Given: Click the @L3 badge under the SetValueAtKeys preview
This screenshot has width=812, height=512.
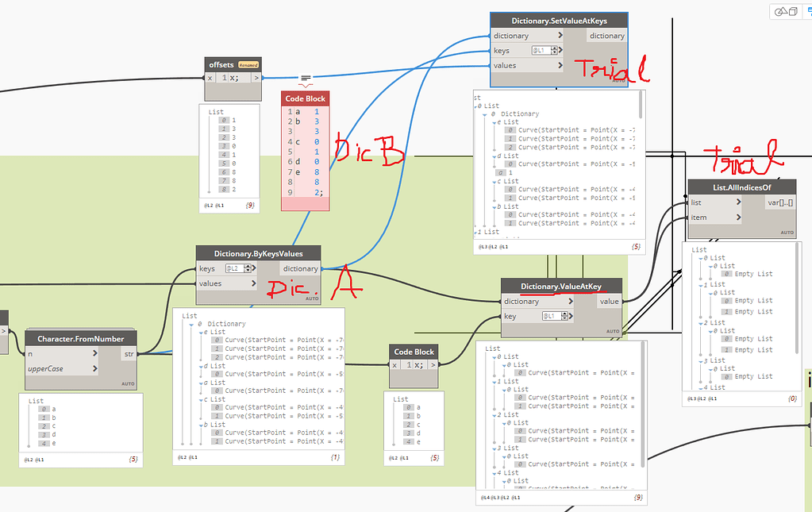Looking at the screenshot, I should click(x=482, y=246).
